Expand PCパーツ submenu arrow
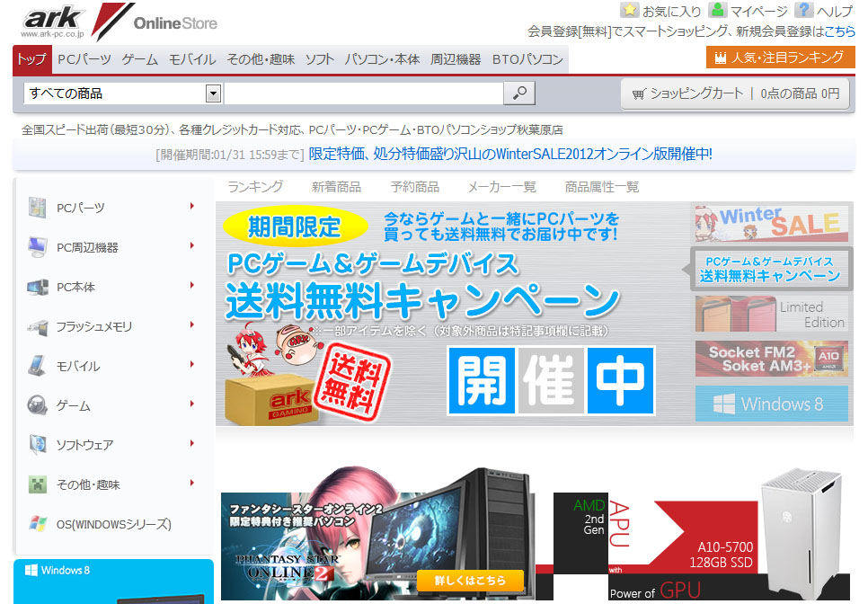Image resolution: width=868 pixels, height=604 pixels. tap(192, 206)
